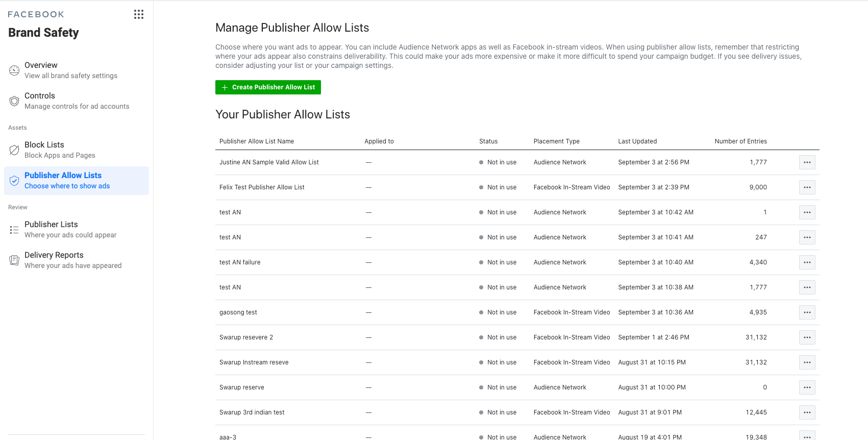The width and height of the screenshot is (868, 440).
Task: Open the Swarup Instream reseve list
Action: click(x=254, y=362)
